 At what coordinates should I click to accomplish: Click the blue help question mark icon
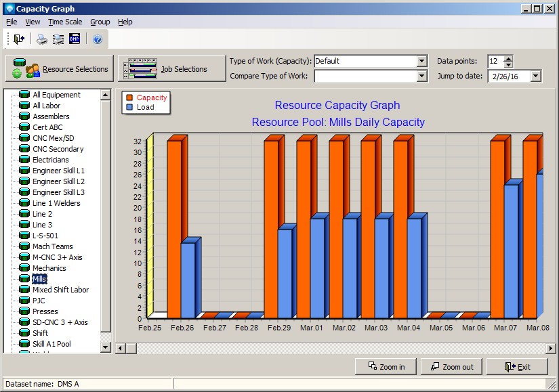pyautogui.click(x=97, y=39)
